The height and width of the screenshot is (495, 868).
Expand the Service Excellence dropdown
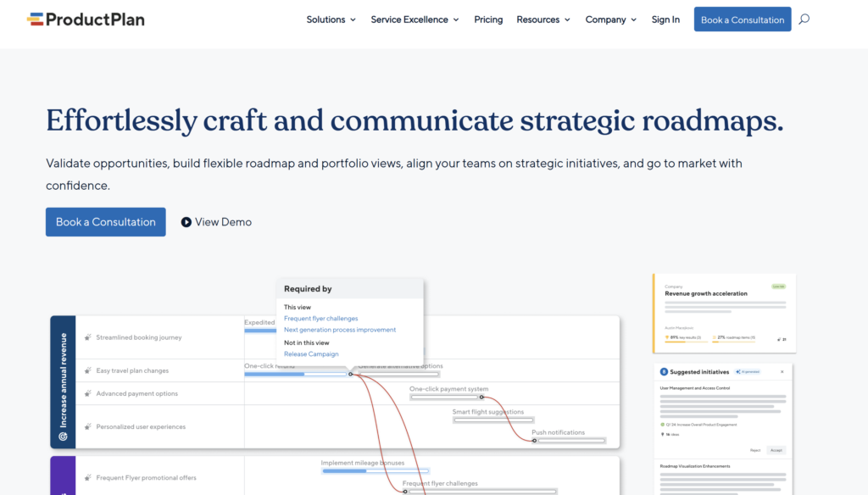click(415, 19)
